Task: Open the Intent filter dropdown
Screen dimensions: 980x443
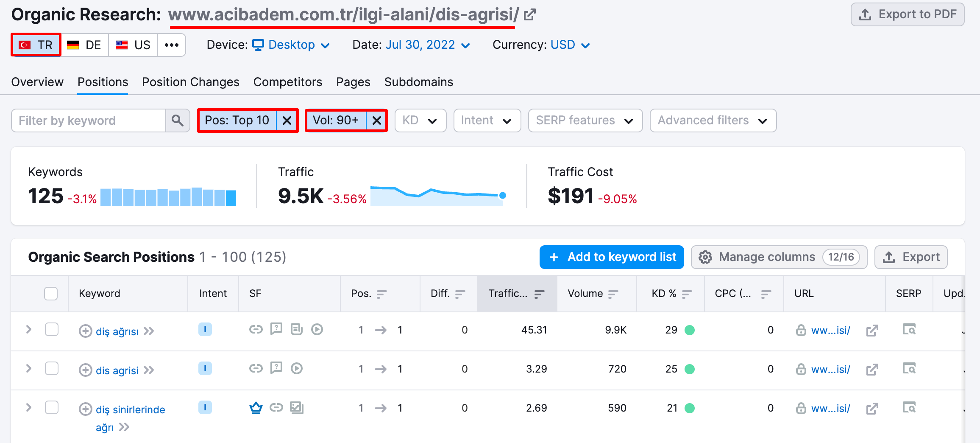Action: [487, 121]
